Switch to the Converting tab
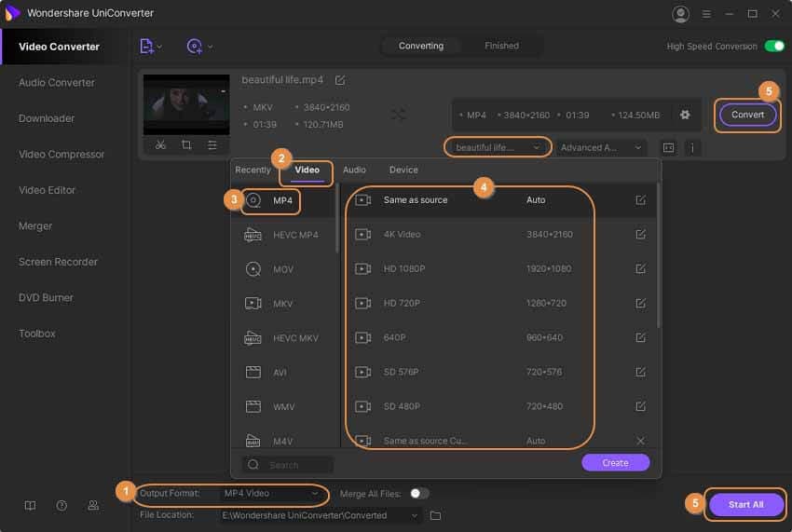The height and width of the screenshot is (532, 792). pos(421,46)
